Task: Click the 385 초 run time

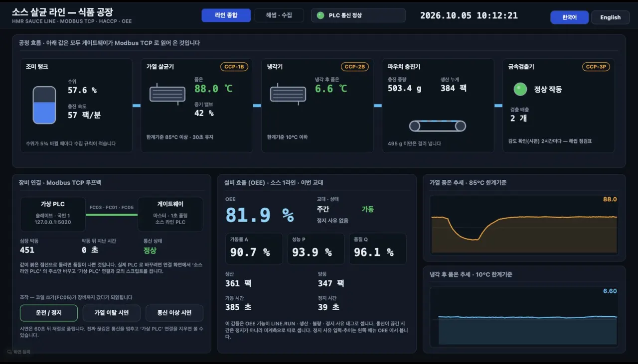Action: click(238, 307)
